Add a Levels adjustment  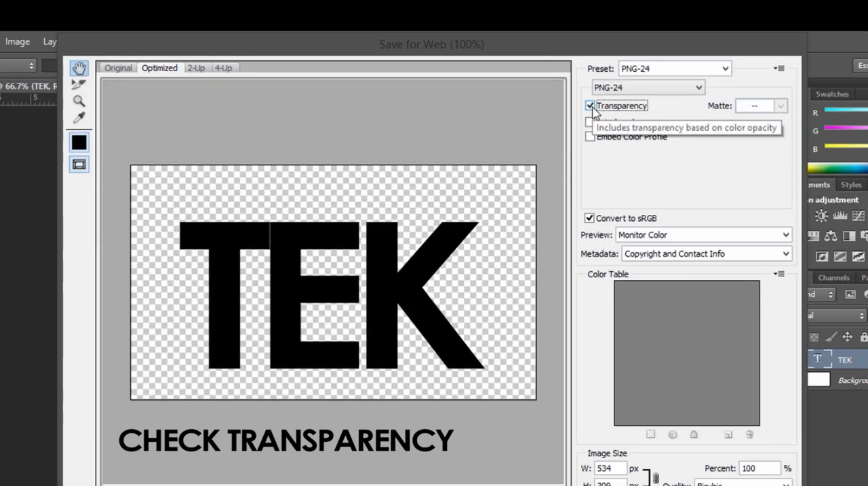[840, 216]
